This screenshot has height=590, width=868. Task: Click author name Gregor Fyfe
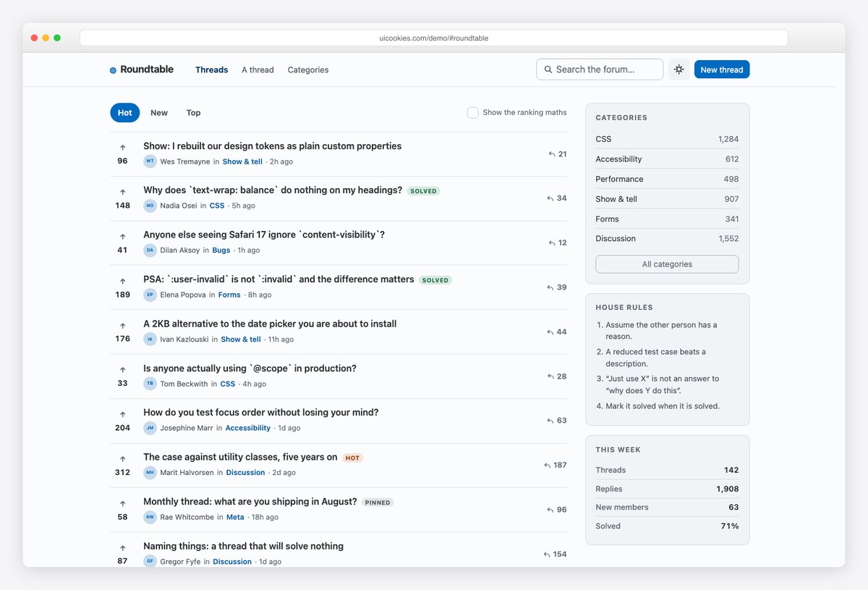coord(180,562)
